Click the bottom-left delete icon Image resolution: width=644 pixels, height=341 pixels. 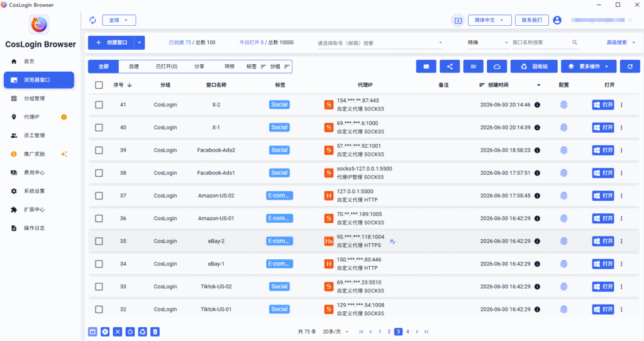tap(155, 332)
